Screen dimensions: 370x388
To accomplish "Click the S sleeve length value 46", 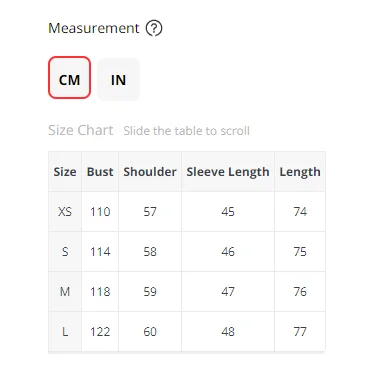I will tap(228, 252).
